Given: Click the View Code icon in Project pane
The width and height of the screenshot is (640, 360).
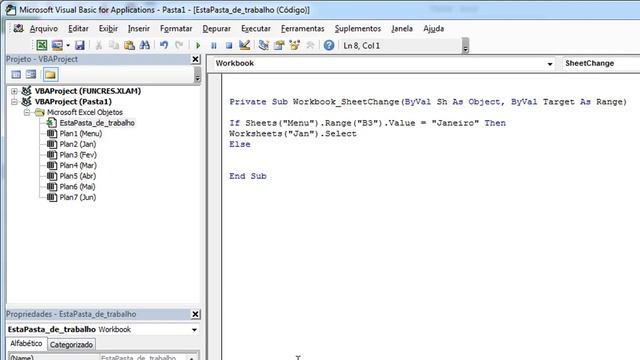Looking at the screenshot, I should (16, 74).
